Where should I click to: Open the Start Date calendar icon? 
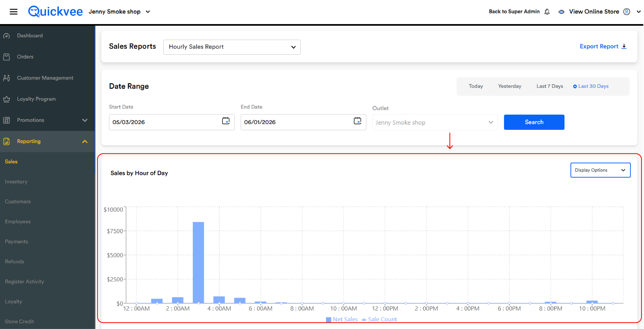coord(226,121)
